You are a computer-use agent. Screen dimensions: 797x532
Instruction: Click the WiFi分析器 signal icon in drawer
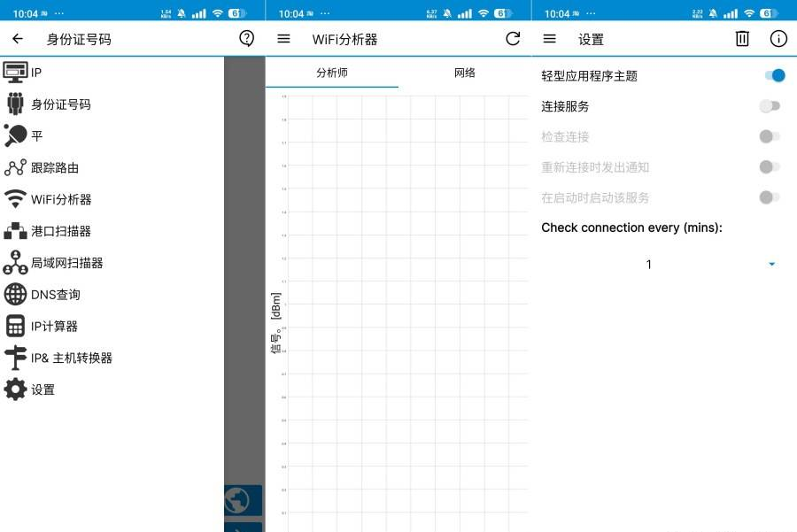coord(15,198)
